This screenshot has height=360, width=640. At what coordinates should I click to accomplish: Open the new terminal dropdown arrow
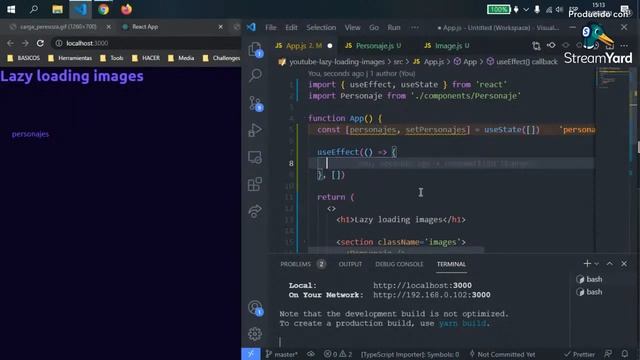[597, 264]
